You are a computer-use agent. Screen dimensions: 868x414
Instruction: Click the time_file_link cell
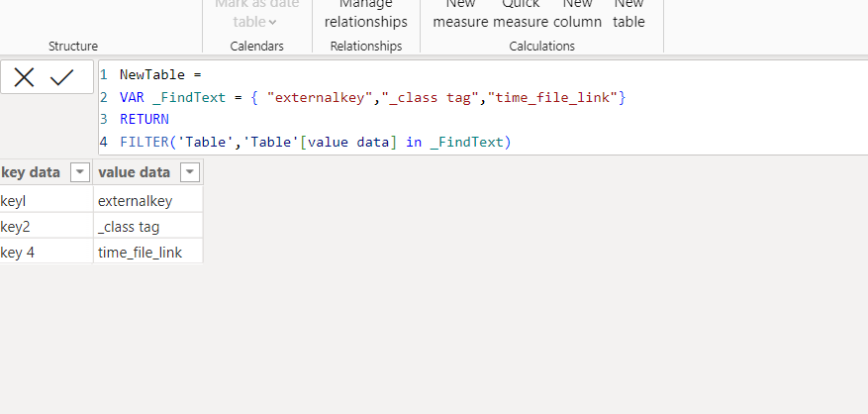[147, 253]
